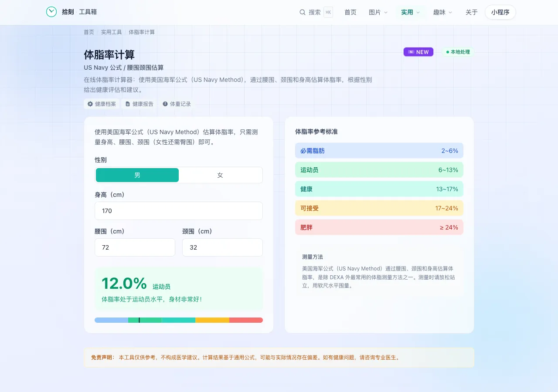The image size is (558, 392).
Task: Click 首页 in the breadcrumb
Action: (89, 32)
